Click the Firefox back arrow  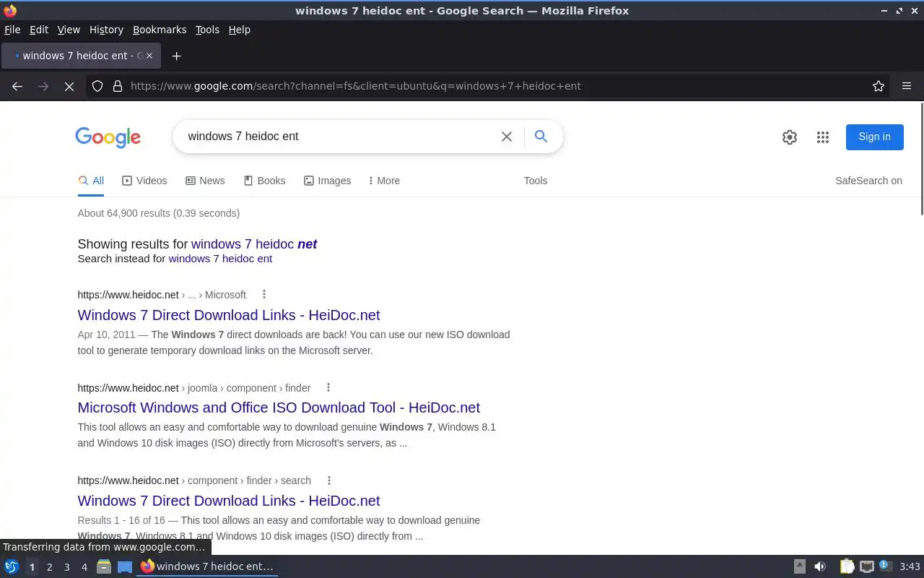(17, 86)
